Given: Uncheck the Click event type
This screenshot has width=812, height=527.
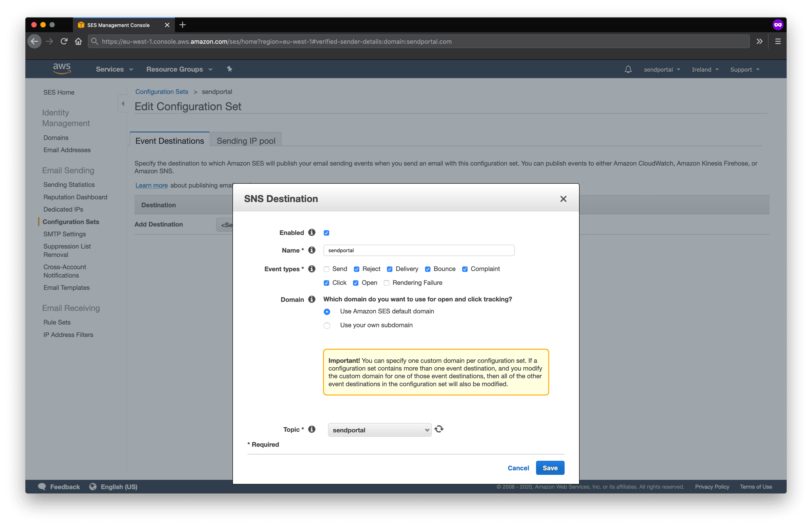Looking at the screenshot, I should coord(326,283).
